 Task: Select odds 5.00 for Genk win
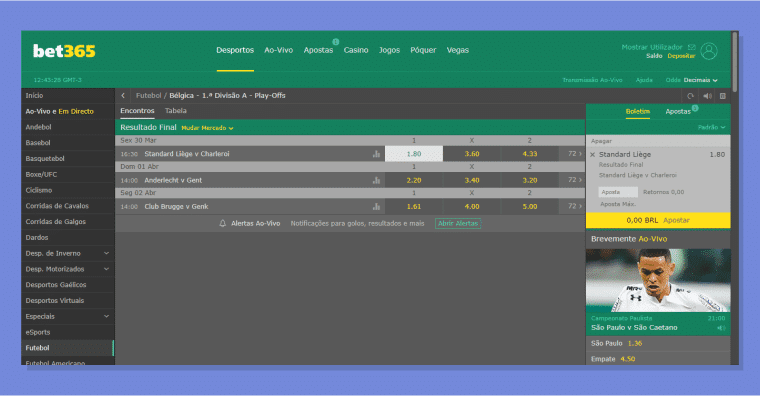tap(530, 206)
